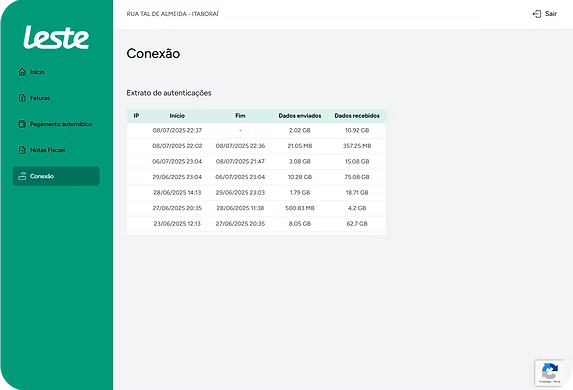Screen dimensions: 573x390
Task: Click start time 28/06/2025 14:13
Action: click(x=177, y=192)
